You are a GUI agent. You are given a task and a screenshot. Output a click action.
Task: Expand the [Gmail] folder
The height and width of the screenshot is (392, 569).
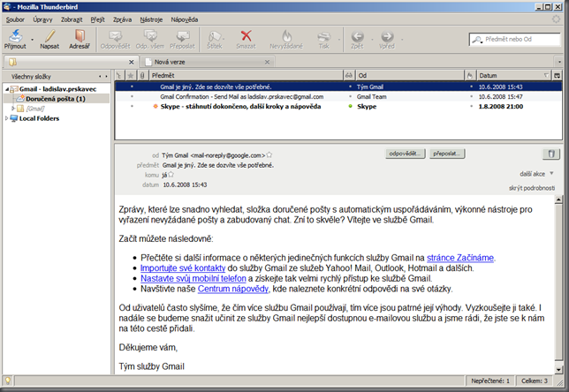tap(13, 108)
